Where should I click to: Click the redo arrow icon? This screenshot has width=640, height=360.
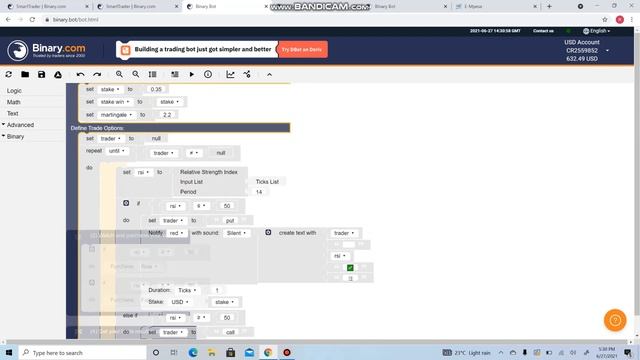[97, 74]
